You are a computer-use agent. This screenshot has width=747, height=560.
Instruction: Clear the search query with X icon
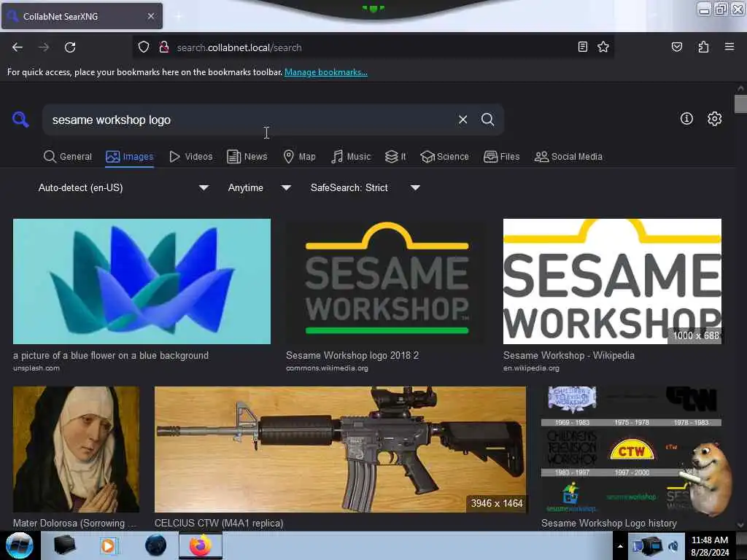[x=462, y=120]
